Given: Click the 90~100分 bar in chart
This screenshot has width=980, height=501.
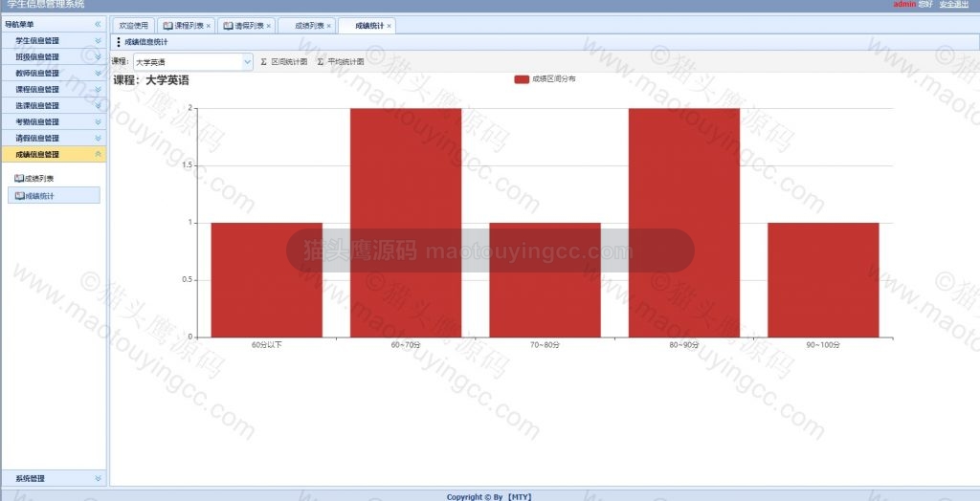Looking at the screenshot, I should coord(823,280).
